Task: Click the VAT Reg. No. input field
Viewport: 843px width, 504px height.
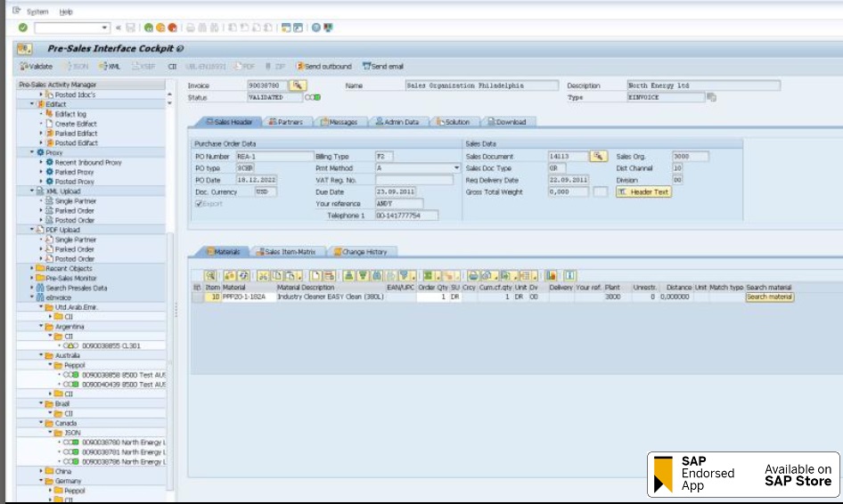Action: click(413, 180)
